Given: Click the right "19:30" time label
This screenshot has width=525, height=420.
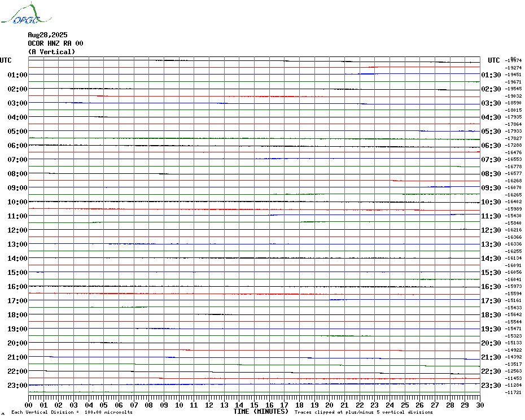Looking at the screenshot, I should [491, 329].
